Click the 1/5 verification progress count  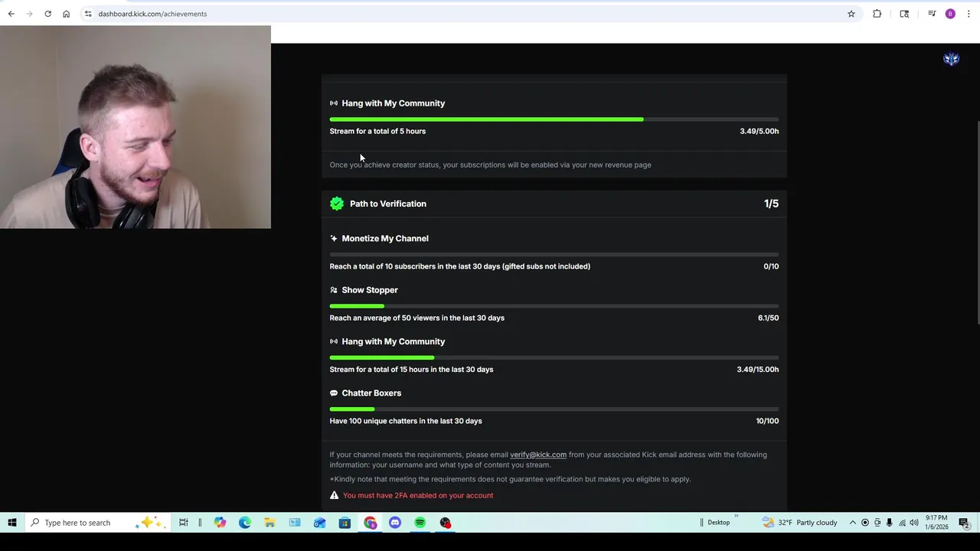click(771, 204)
